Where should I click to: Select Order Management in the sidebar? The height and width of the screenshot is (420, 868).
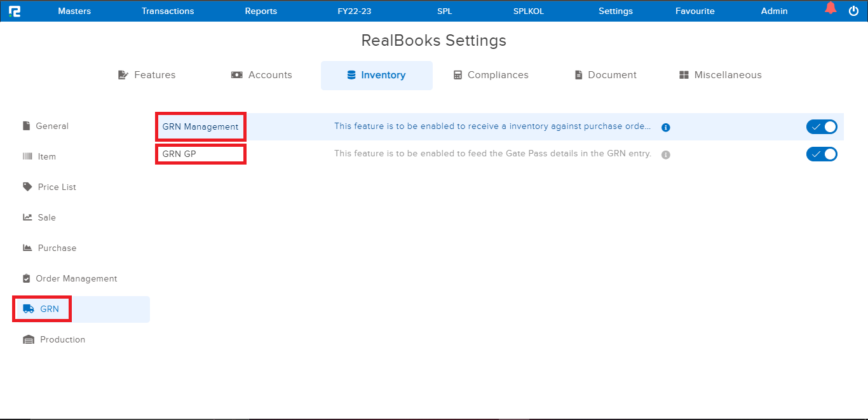pos(76,278)
